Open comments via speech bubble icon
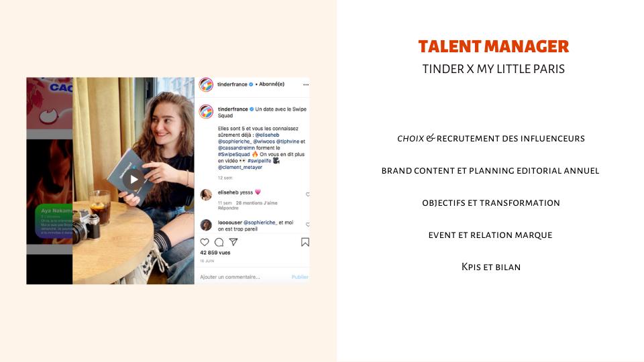 219,242
